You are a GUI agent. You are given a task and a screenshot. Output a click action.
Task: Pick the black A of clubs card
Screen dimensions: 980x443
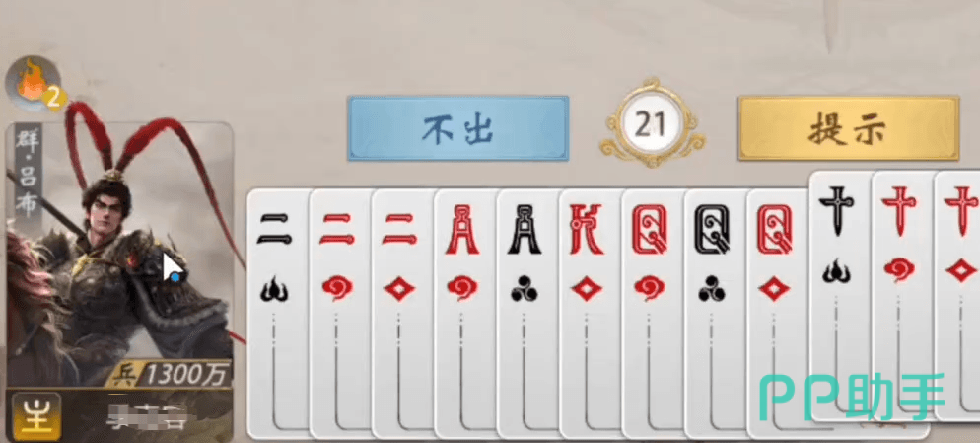click(x=526, y=313)
